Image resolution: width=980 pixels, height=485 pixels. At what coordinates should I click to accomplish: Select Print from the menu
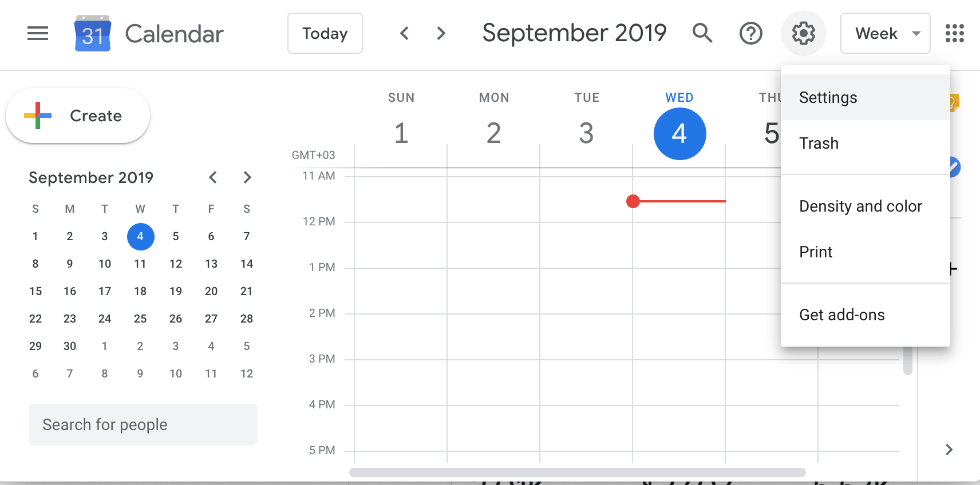tap(816, 252)
